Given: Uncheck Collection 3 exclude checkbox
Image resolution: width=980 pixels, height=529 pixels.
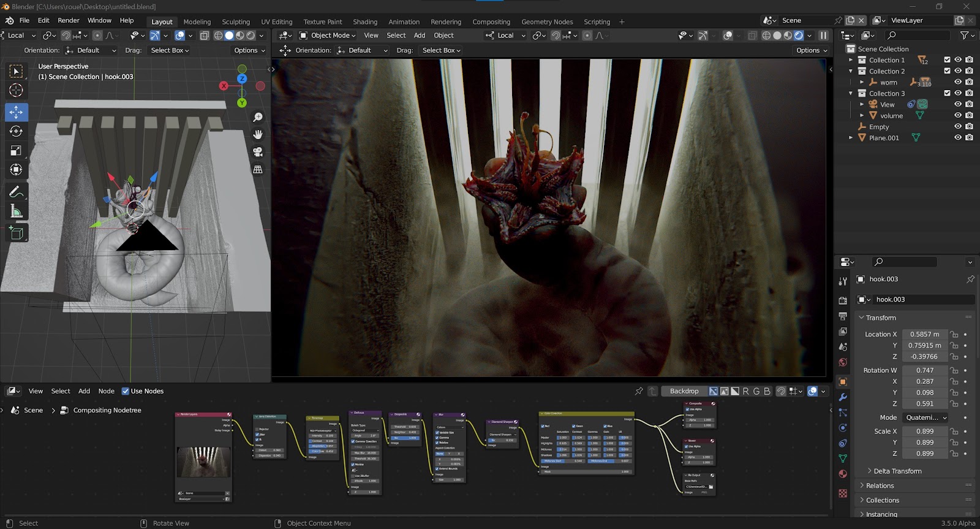Looking at the screenshot, I should [947, 93].
